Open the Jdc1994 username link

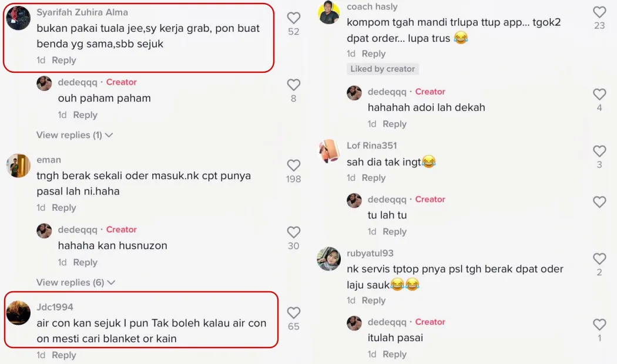[55, 307]
